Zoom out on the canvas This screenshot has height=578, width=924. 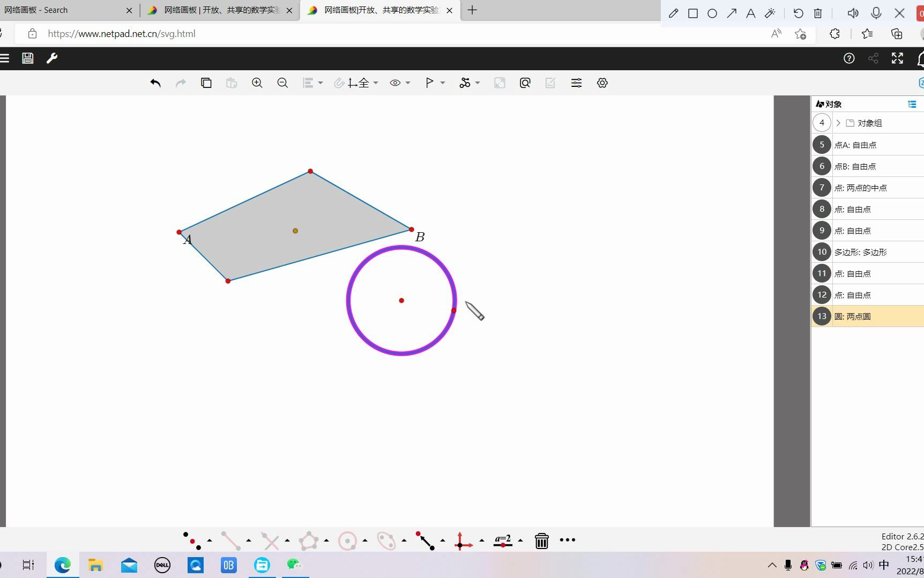tap(282, 83)
